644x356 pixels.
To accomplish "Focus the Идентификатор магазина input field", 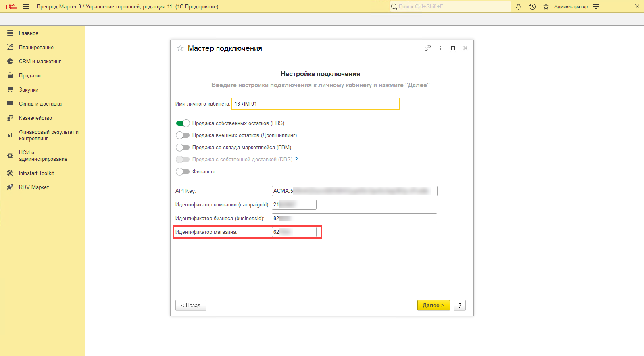I will tap(294, 232).
